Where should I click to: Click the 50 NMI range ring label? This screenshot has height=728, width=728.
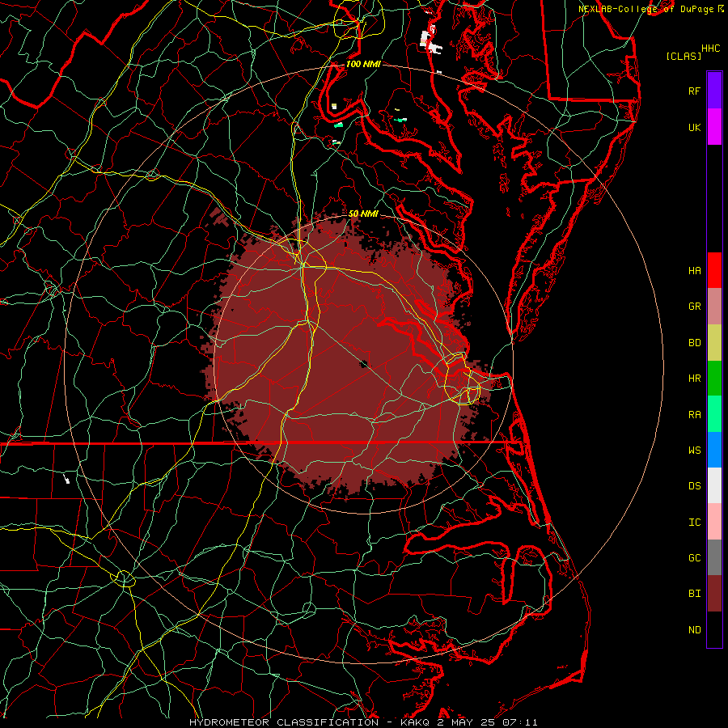pos(363,214)
